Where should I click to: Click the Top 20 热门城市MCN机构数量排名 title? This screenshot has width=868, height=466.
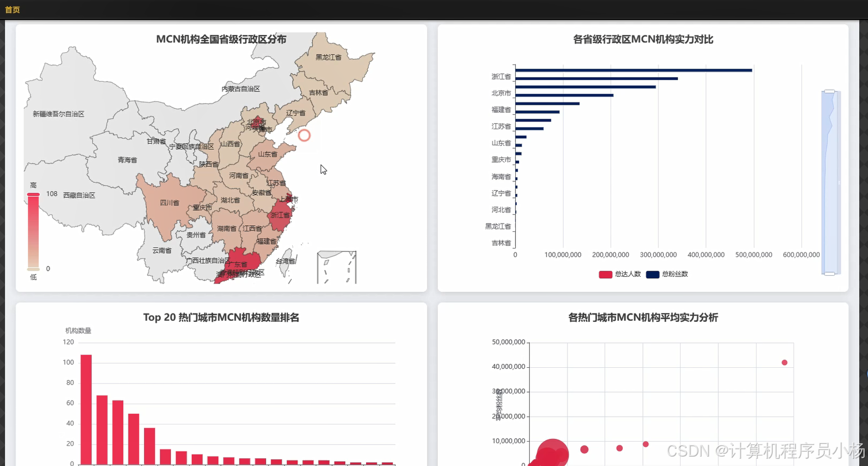[221, 317]
